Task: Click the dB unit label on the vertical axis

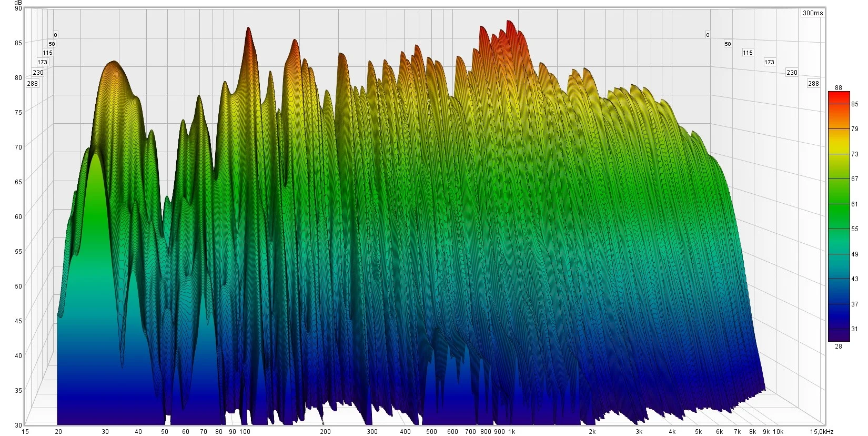Action: 19,3
